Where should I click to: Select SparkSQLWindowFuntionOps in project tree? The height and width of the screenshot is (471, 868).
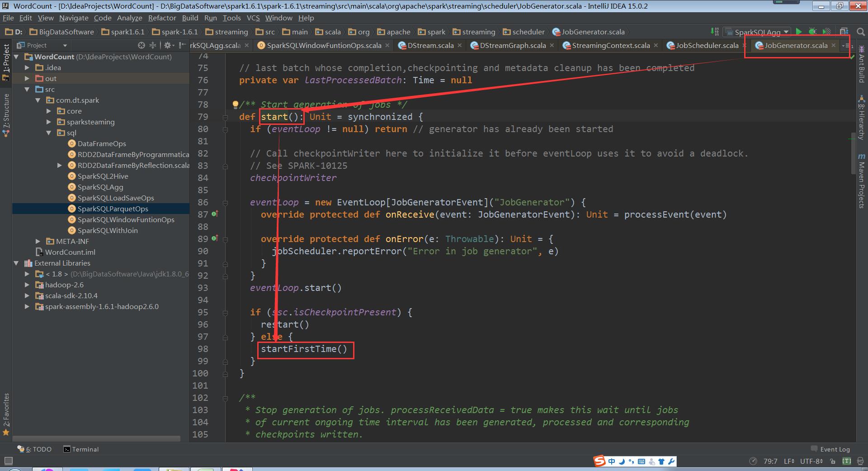(126, 219)
